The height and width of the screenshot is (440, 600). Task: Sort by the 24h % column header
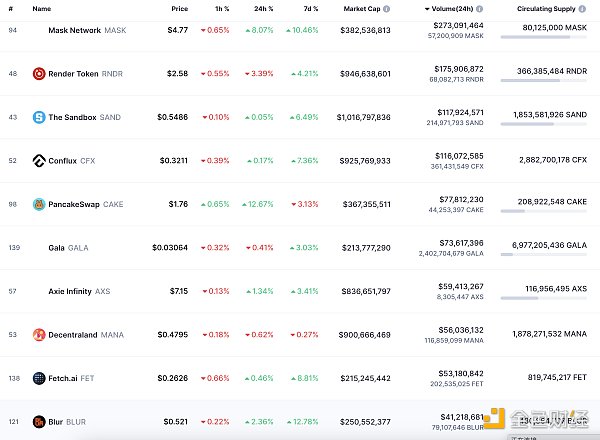(263, 8)
